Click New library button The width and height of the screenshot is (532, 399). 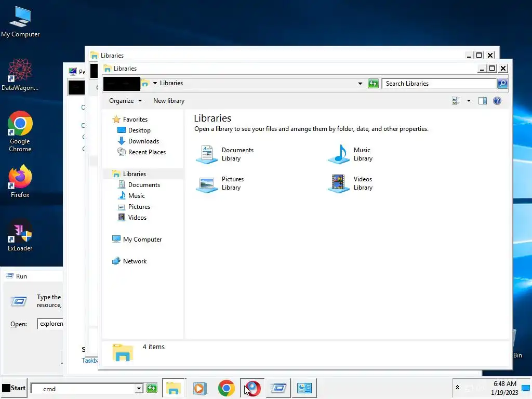pyautogui.click(x=169, y=101)
